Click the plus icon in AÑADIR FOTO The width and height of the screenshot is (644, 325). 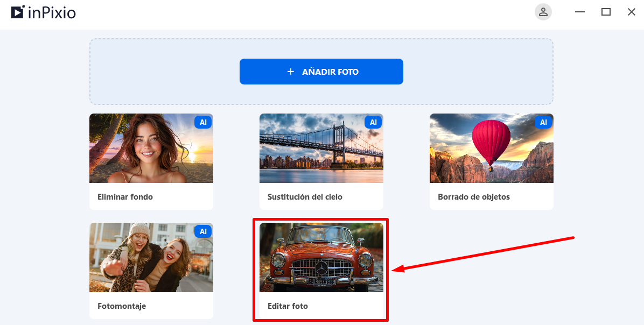[291, 72]
